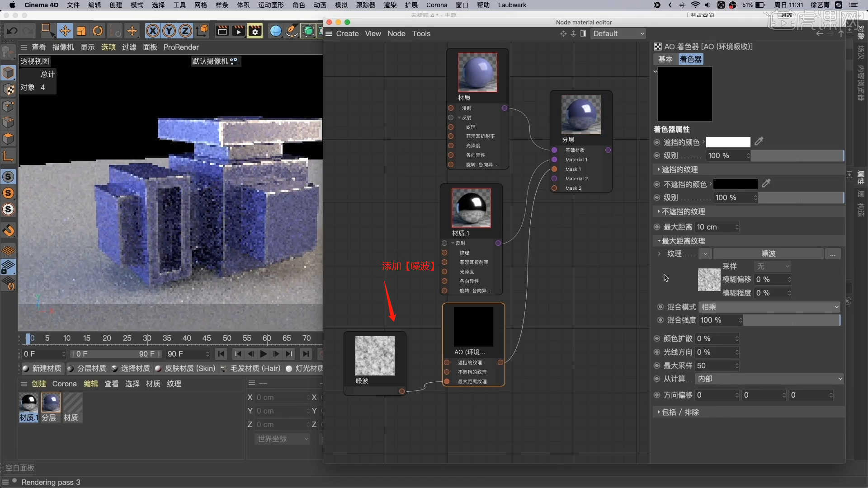Toggle the AO 遮挡的颜色 white swatch
The image size is (868, 488).
click(728, 142)
